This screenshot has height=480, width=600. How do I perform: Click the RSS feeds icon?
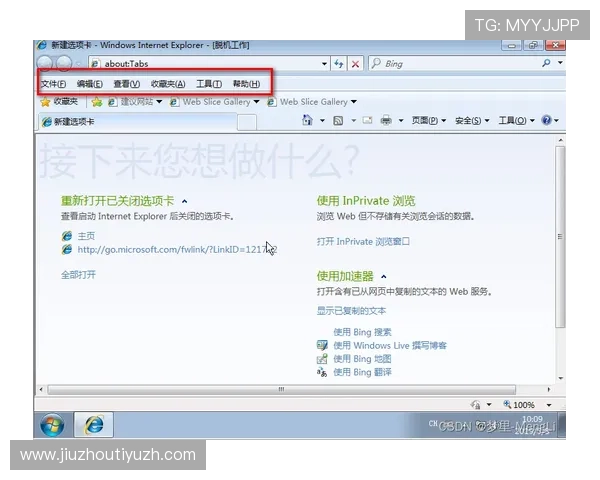pos(338,121)
